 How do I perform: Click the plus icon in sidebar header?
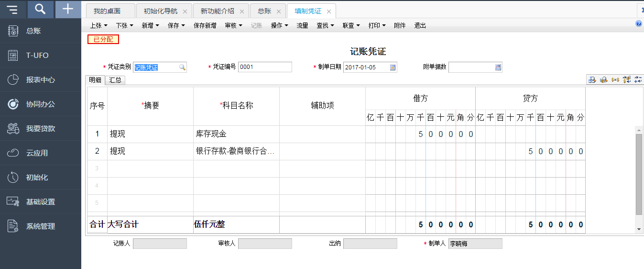click(x=68, y=9)
